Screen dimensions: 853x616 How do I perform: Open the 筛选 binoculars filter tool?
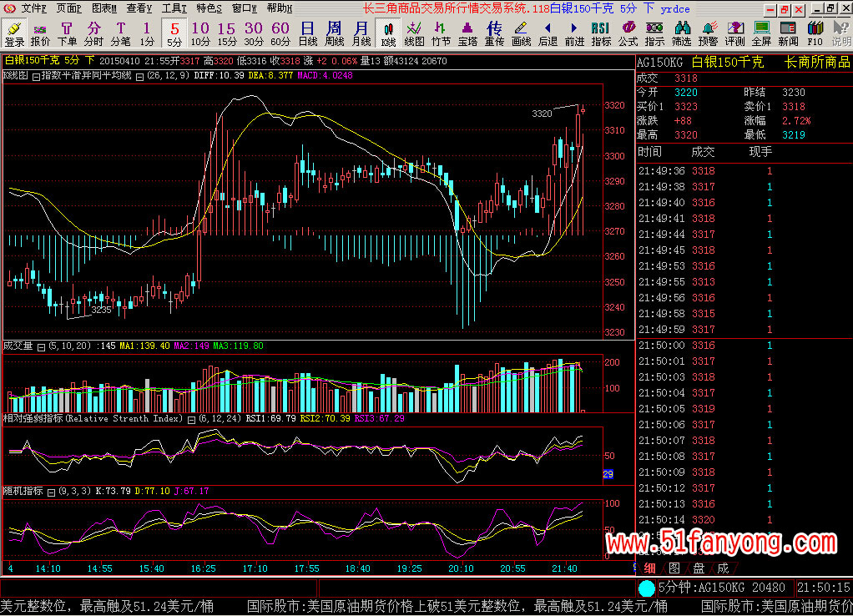pos(681,33)
